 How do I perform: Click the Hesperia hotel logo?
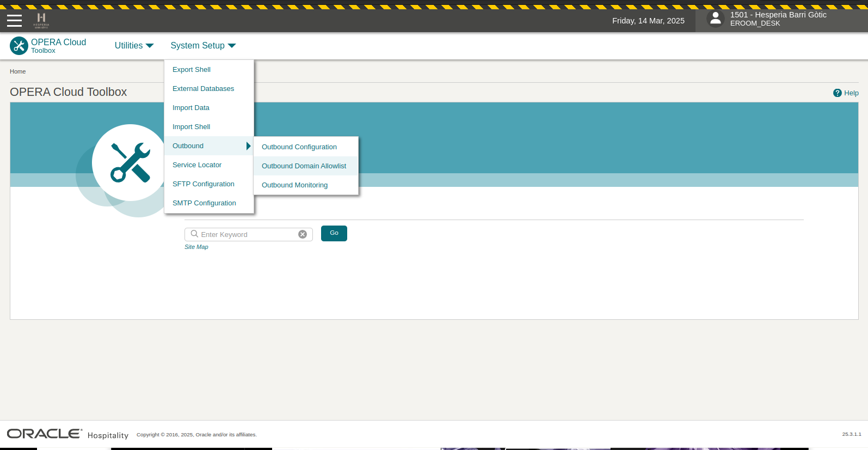(41, 20)
